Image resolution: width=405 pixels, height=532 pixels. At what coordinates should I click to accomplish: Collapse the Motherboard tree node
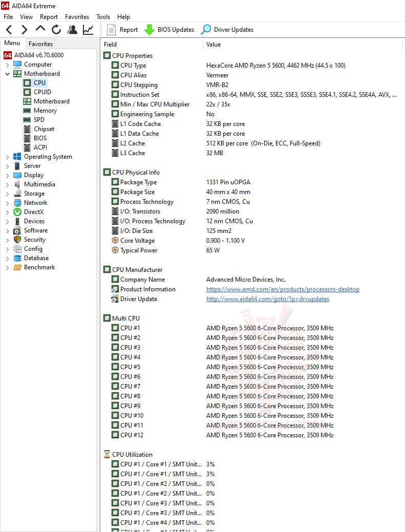[8, 74]
